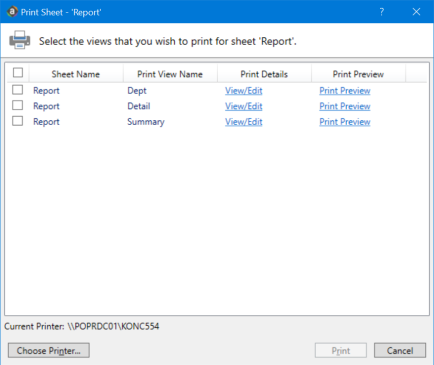This screenshot has height=365, width=434.
Task: Toggle the select-all checkbox in header
Action: pyautogui.click(x=18, y=72)
